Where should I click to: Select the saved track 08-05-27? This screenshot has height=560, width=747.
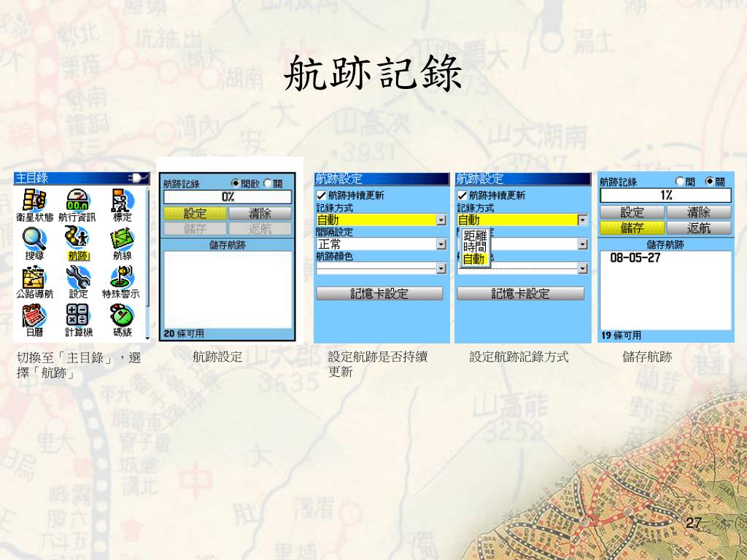click(635, 257)
